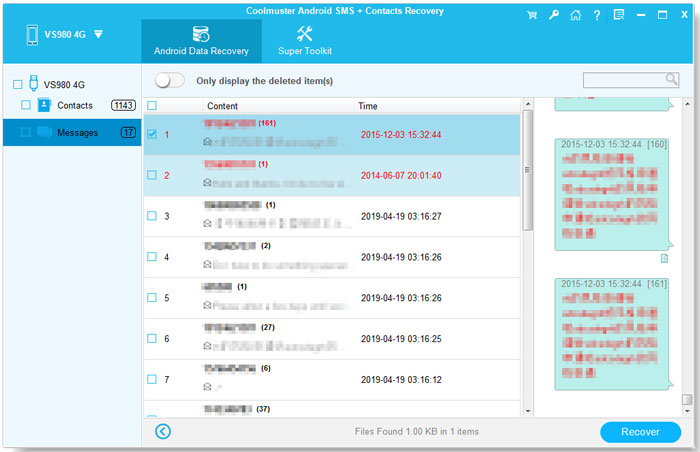Open message bubble numbered [161] in preview

pyautogui.click(x=612, y=334)
